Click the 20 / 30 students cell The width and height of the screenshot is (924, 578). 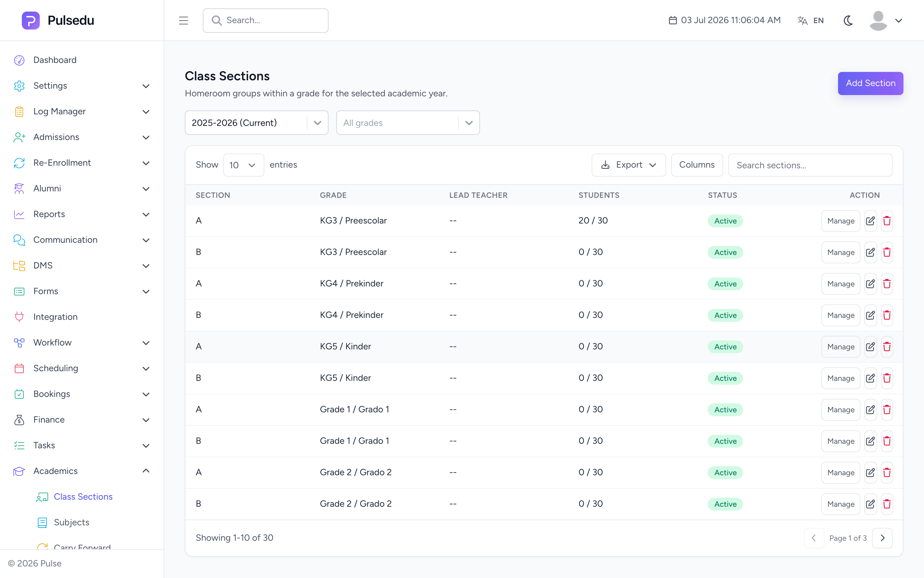(593, 221)
